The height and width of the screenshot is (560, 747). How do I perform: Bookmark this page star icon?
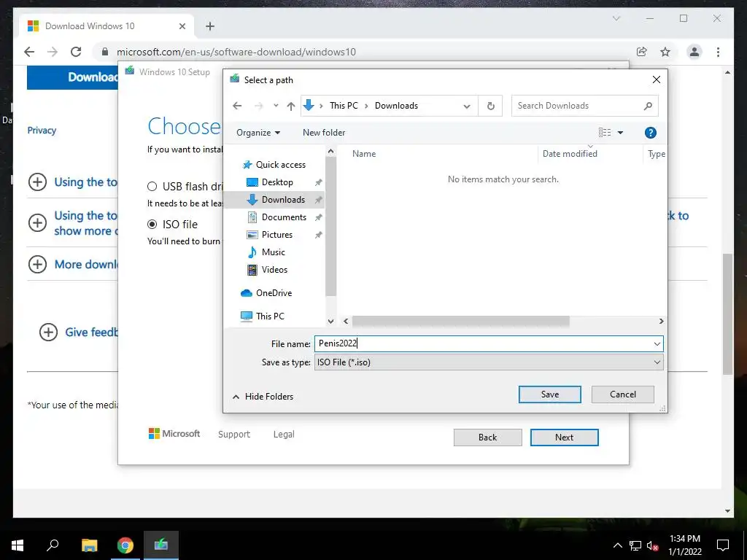click(665, 52)
